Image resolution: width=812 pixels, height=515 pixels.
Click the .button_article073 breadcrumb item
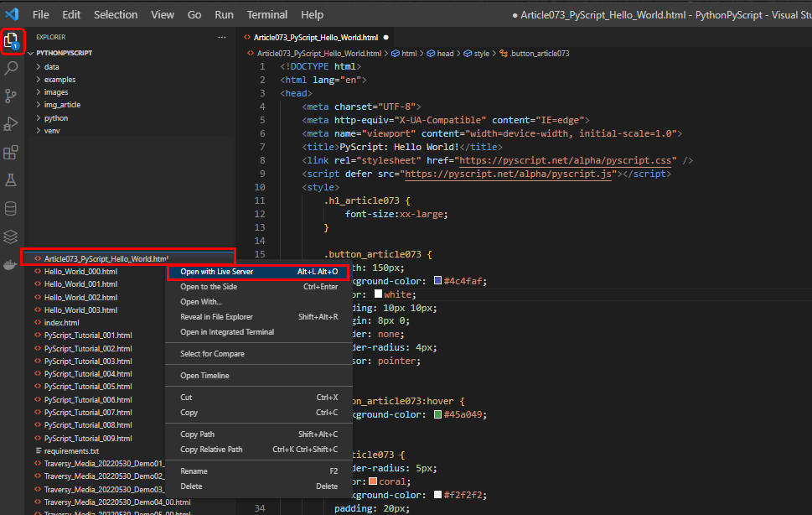point(535,54)
